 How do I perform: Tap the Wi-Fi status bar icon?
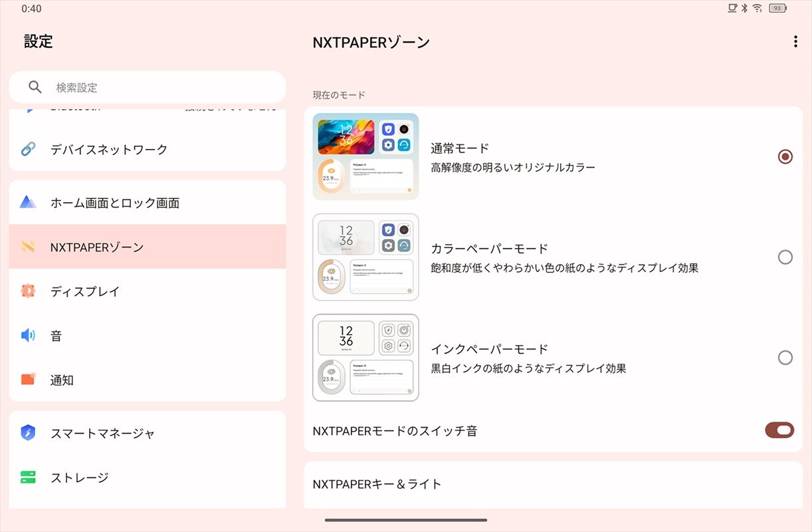click(758, 9)
